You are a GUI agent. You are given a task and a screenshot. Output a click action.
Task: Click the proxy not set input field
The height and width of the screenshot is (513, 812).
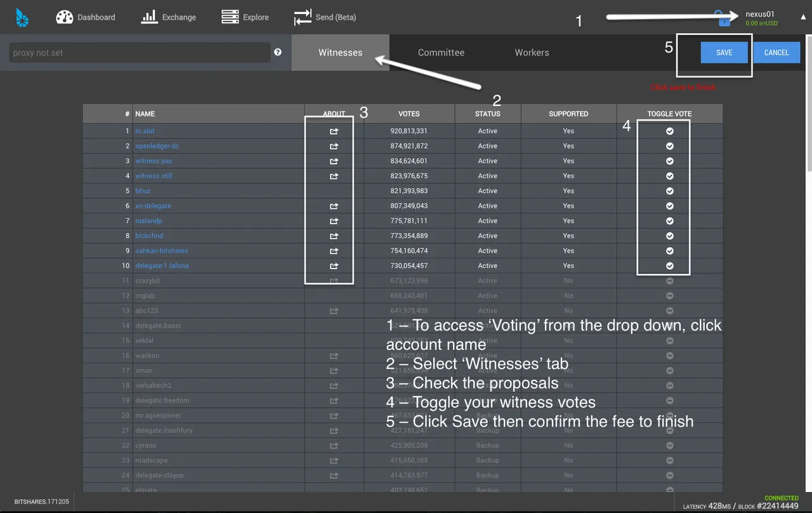[x=140, y=53]
